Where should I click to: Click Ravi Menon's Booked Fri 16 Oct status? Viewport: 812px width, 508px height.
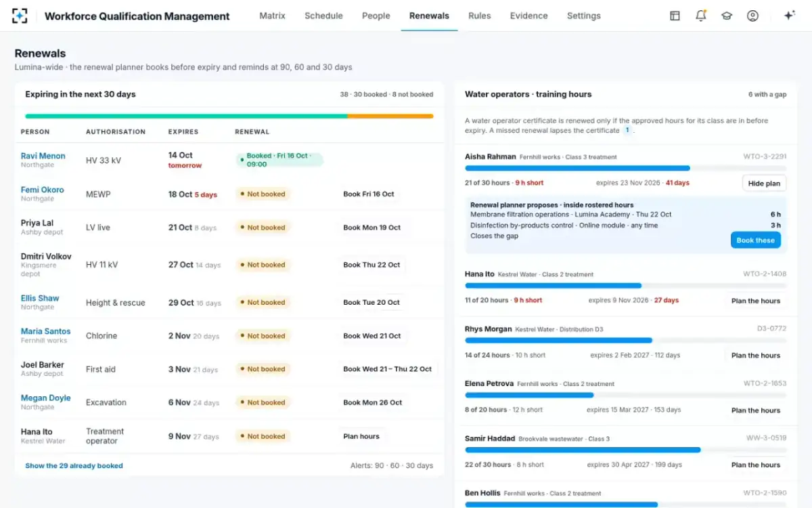tap(279, 160)
